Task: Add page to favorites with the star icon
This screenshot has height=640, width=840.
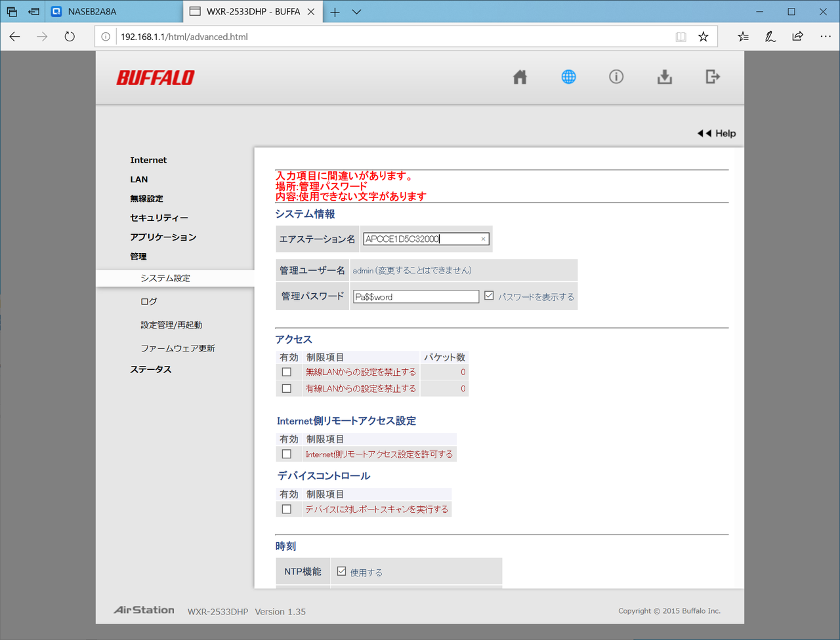Action: 703,37
